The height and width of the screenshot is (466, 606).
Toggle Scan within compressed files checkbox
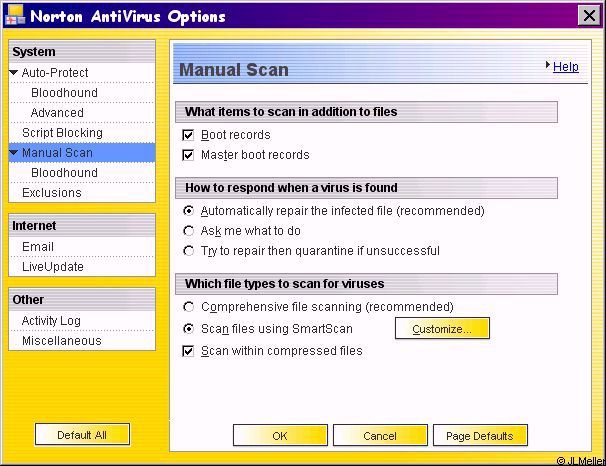(x=188, y=351)
